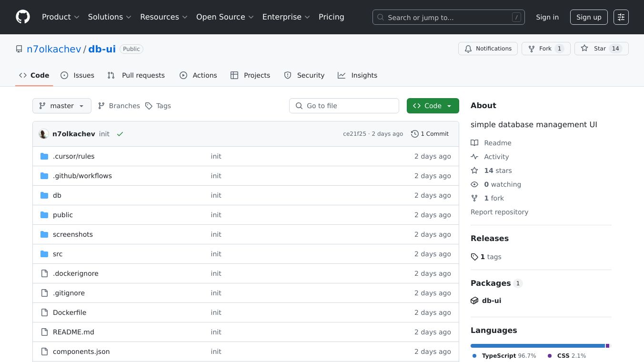Click the db-ui package icon
644x362 pixels.
tap(474, 301)
